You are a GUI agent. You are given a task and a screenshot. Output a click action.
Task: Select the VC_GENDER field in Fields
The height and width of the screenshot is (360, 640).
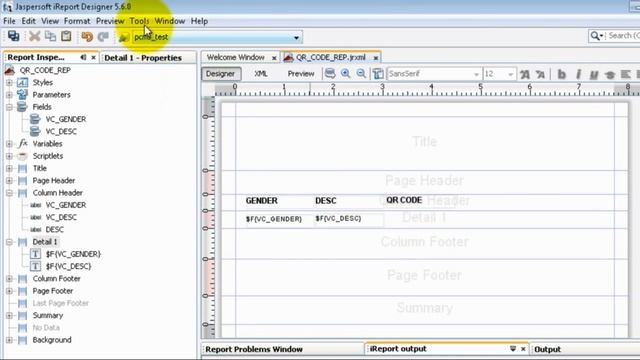point(65,119)
